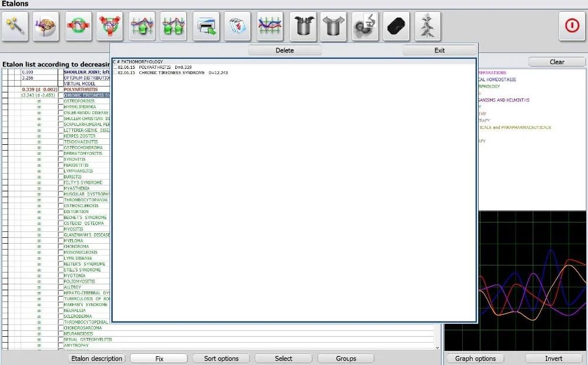Select HOMEOSTASIS group in right panel
Screen dimensions: 588x365
point(497,79)
